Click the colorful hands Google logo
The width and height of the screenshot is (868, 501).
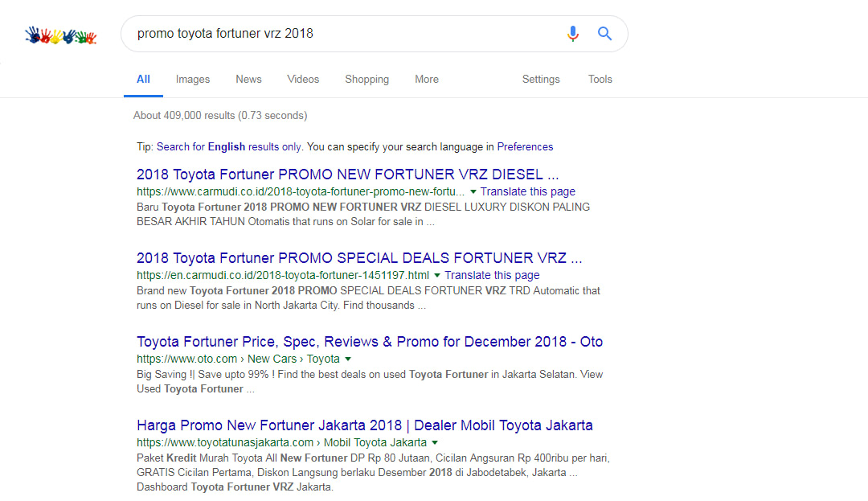click(x=61, y=35)
